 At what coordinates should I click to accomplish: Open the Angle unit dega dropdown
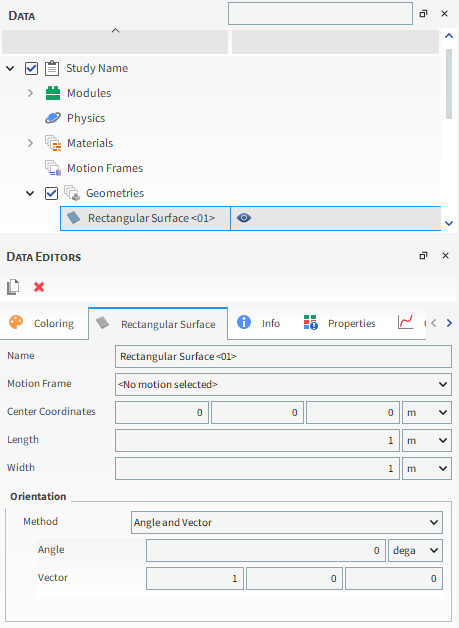(x=415, y=550)
